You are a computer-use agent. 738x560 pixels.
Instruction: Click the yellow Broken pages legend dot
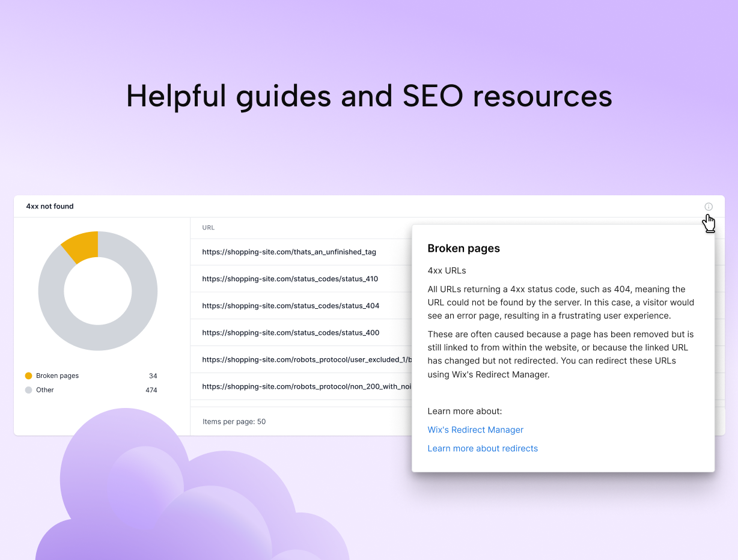pos(28,376)
